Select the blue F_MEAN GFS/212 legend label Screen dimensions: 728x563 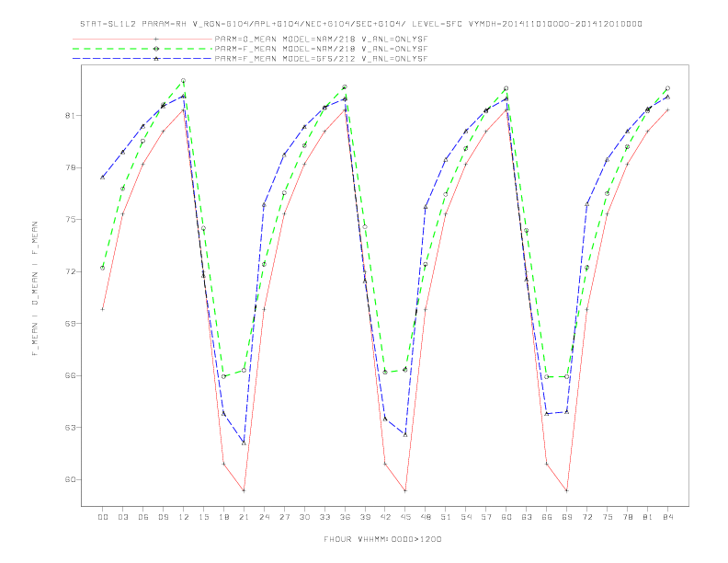[x=321, y=59]
